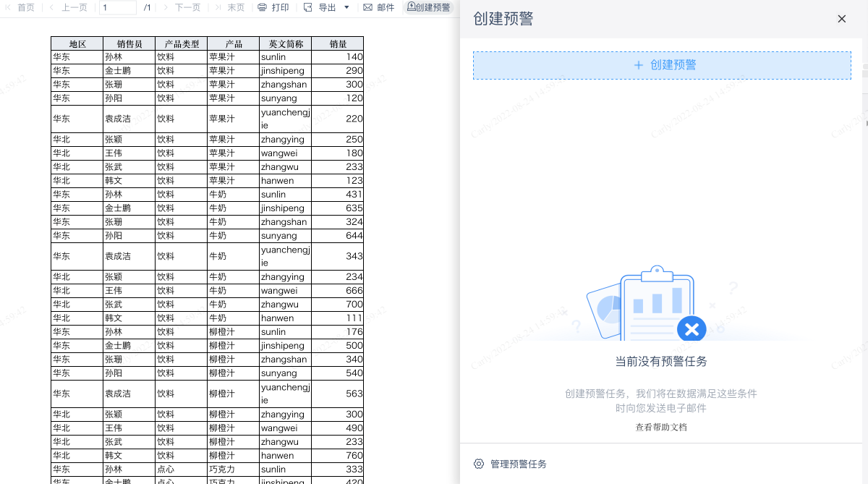Open the 查看帮助文档 link
This screenshot has height=484, width=868.
tap(661, 427)
